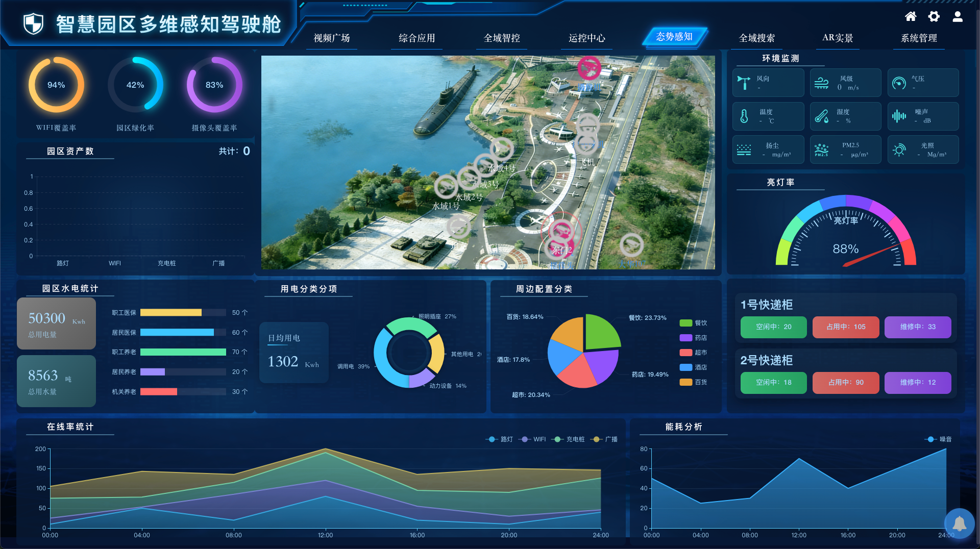Toggle 超市 legend in pie chart
The width and height of the screenshot is (980, 549).
[693, 353]
